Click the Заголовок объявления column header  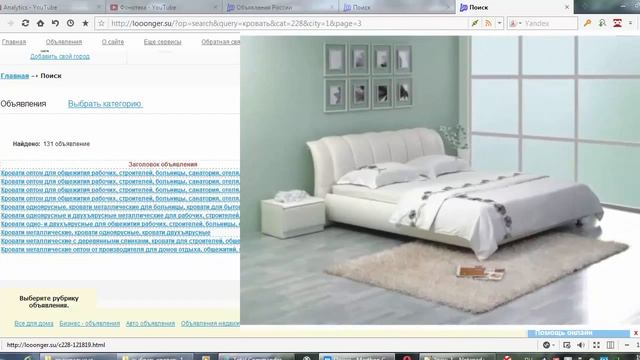tap(163, 164)
